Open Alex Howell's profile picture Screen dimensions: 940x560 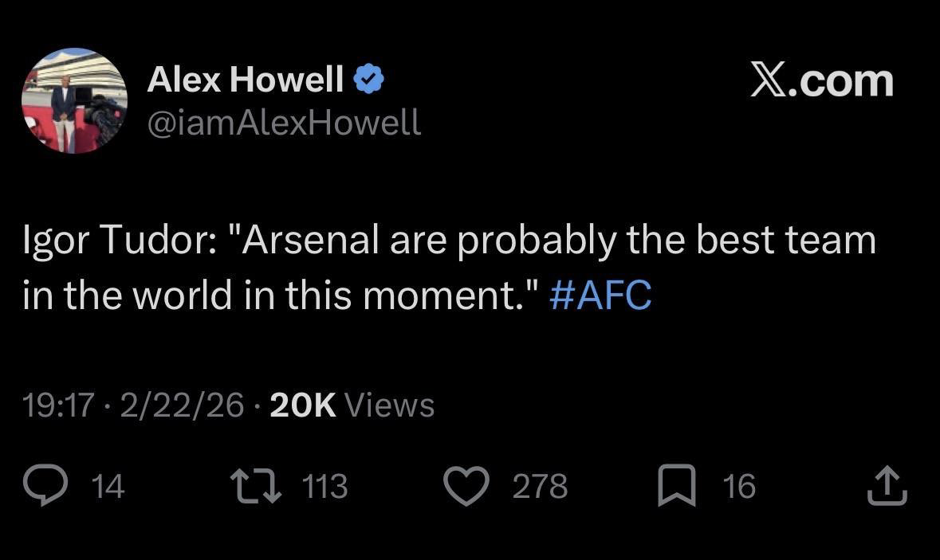pyautogui.click(x=74, y=100)
